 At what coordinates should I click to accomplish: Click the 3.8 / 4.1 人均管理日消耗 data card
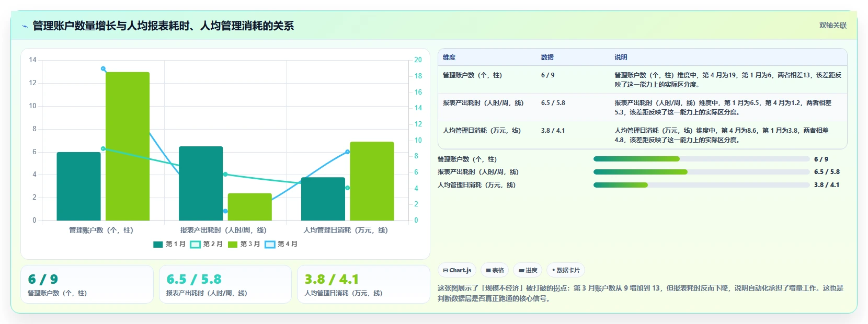[x=363, y=284]
